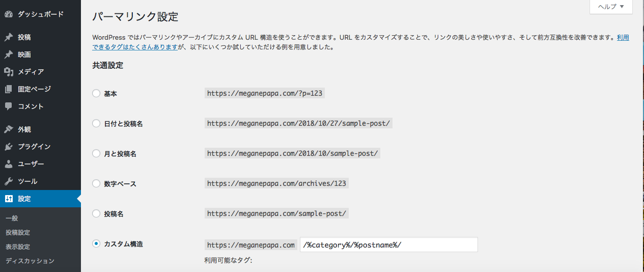Select the 日付と投稿名 radio button
The height and width of the screenshot is (272, 644).
(96, 124)
